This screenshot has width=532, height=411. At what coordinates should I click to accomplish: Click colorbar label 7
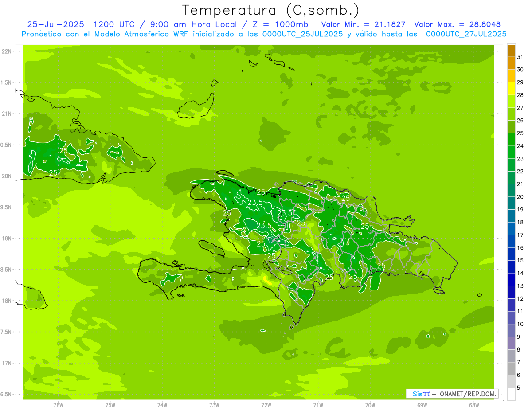(519, 362)
